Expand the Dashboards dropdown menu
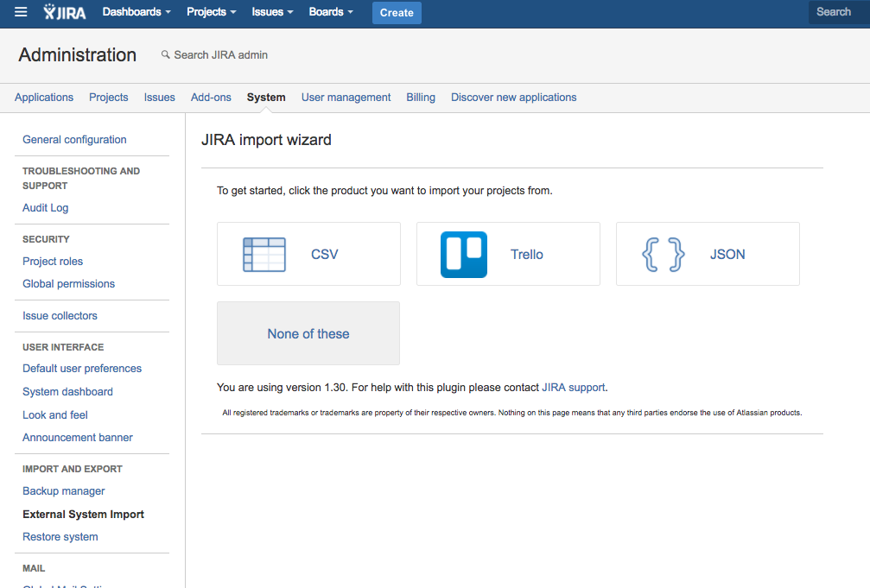The height and width of the screenshot is (588, 870). tap(137, 11)
